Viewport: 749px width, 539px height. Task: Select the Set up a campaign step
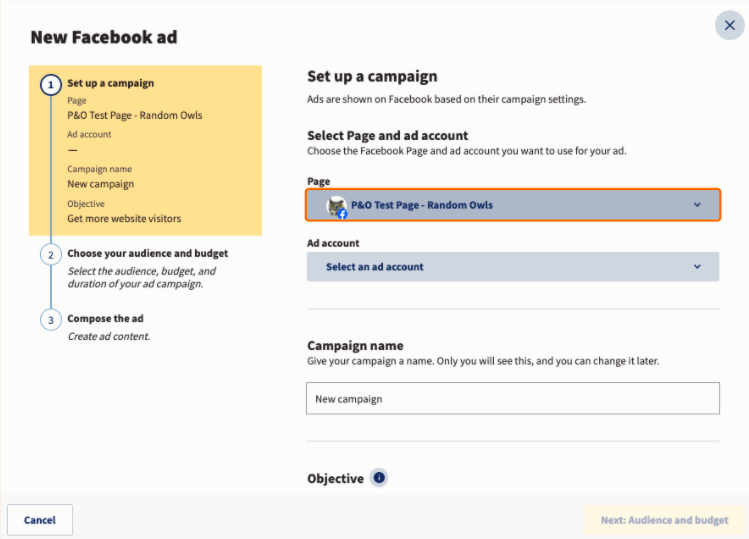click(x=111, y=83)
